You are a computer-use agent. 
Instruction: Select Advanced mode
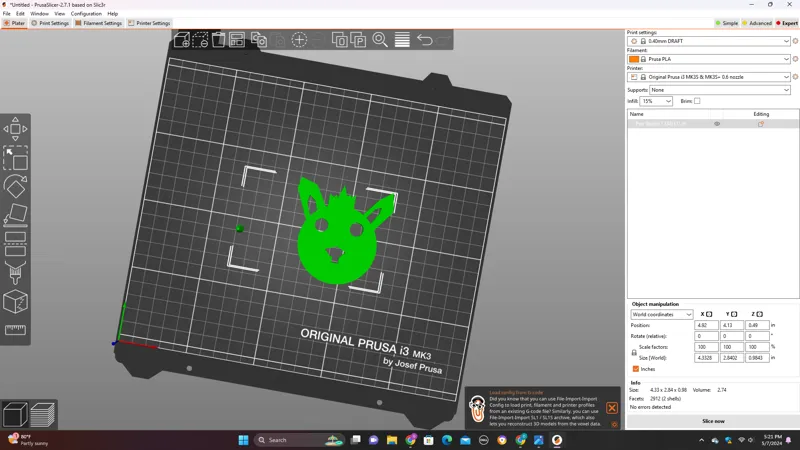tap(757, 23)
